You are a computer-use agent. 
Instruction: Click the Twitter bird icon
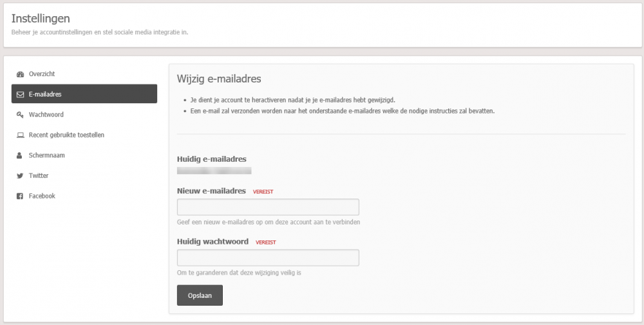(20, 175)
